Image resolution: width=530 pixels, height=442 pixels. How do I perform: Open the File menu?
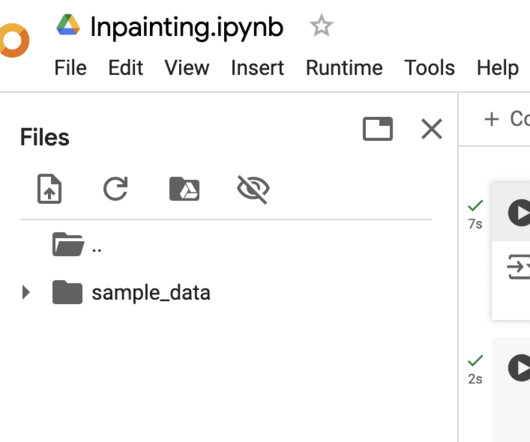pos(71,68)
